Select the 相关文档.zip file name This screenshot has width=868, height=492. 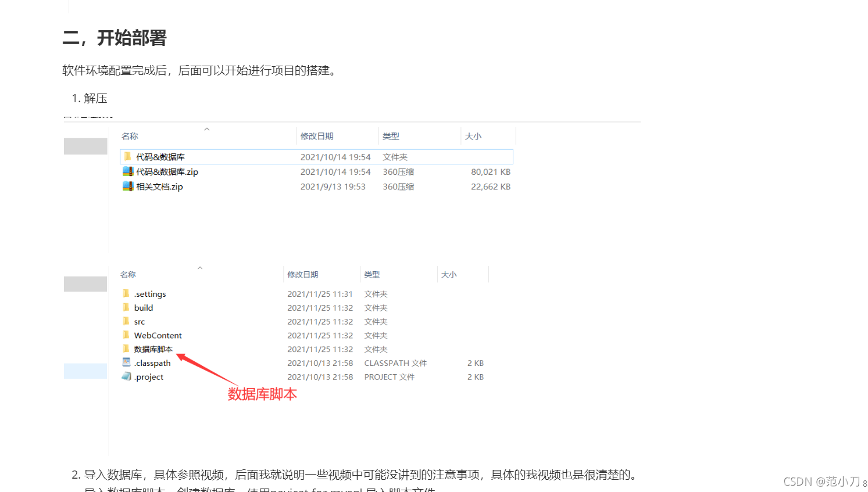[159, 186]
